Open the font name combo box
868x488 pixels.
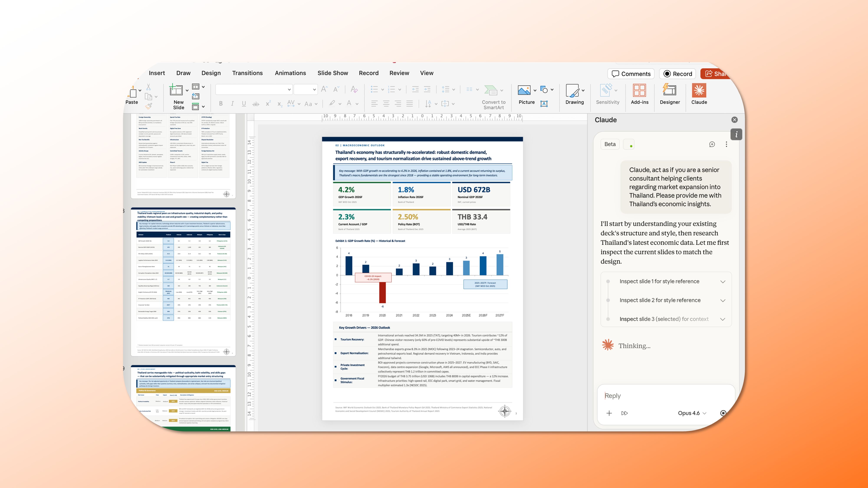click(x=253, y=90)
